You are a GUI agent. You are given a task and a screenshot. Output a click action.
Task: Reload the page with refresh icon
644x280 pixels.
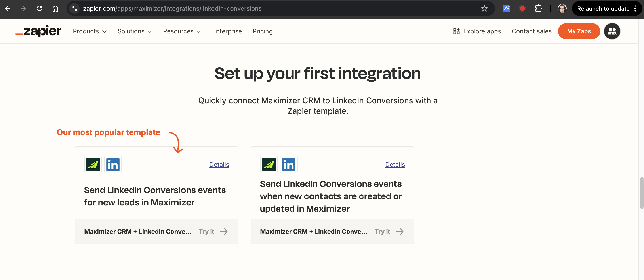pos(39,8)
